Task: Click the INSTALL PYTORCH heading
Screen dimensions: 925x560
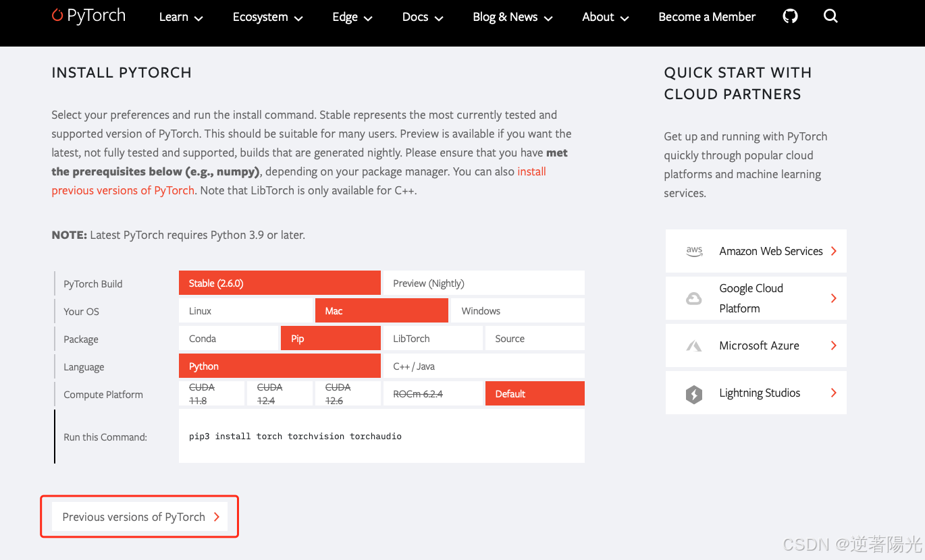Action: [122, 72]
